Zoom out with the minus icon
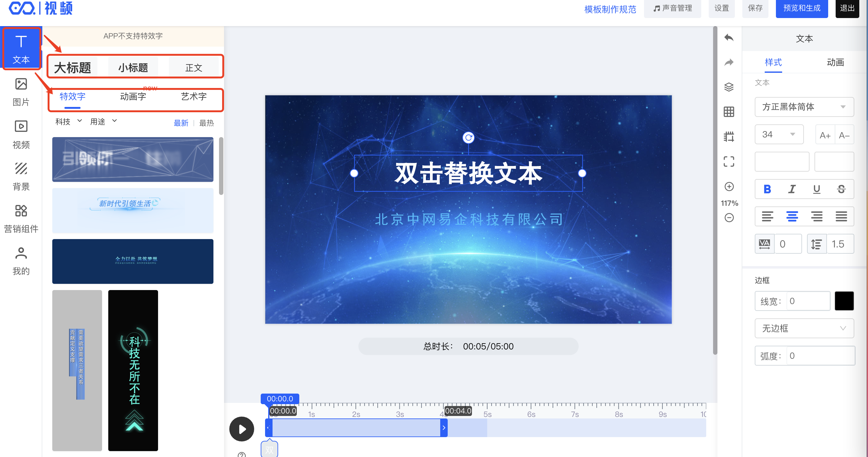The image size is (868, 457). pyautogui.click(x=729, y=218)
